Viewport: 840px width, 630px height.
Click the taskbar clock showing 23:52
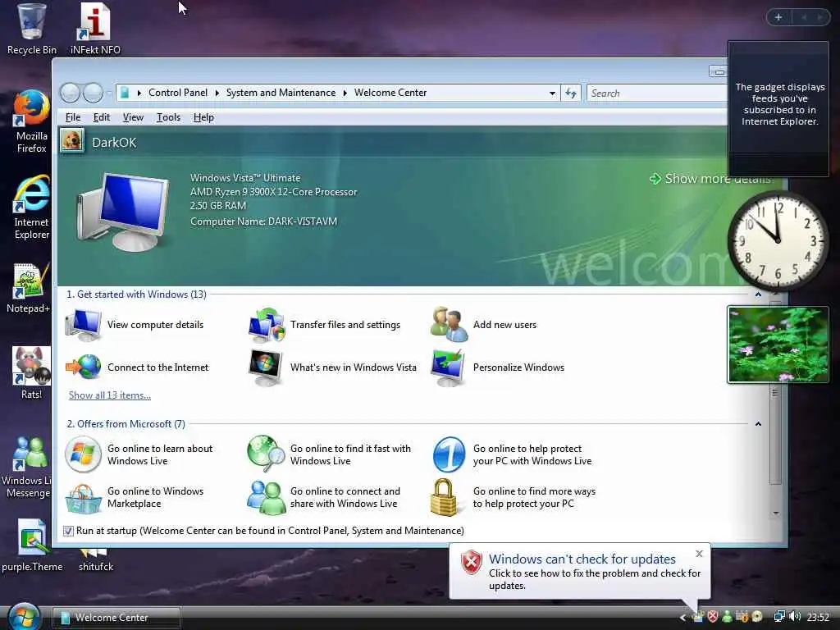[818, 617]
